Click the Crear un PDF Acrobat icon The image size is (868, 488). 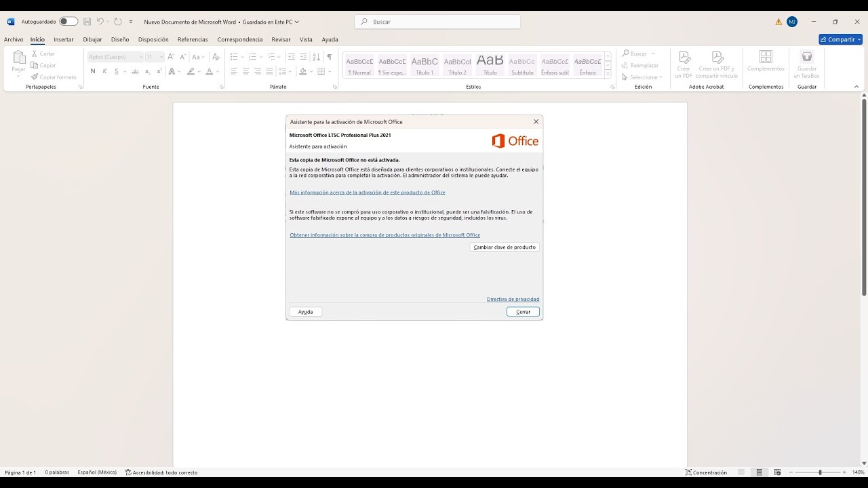(684, 57)
